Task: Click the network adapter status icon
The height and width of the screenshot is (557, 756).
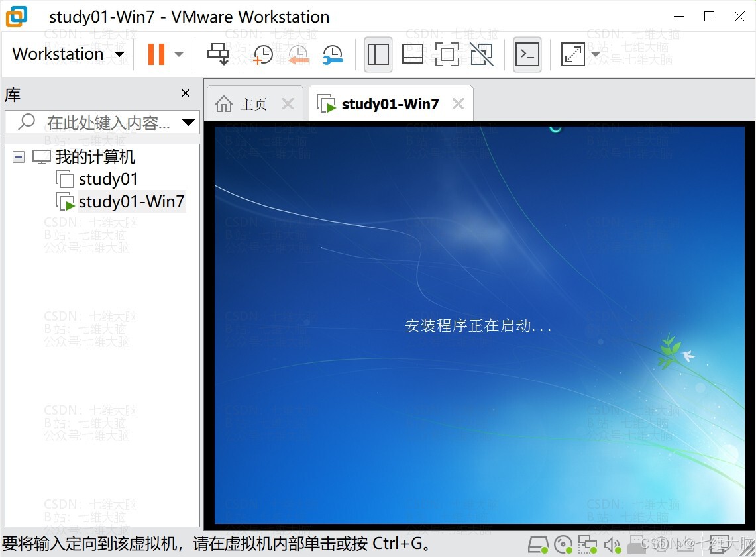Action: pyautogui.click(x=588, y=545)
